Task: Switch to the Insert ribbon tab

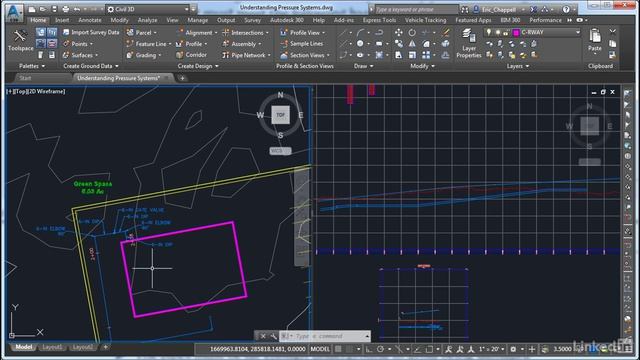Action: [62, 20]
